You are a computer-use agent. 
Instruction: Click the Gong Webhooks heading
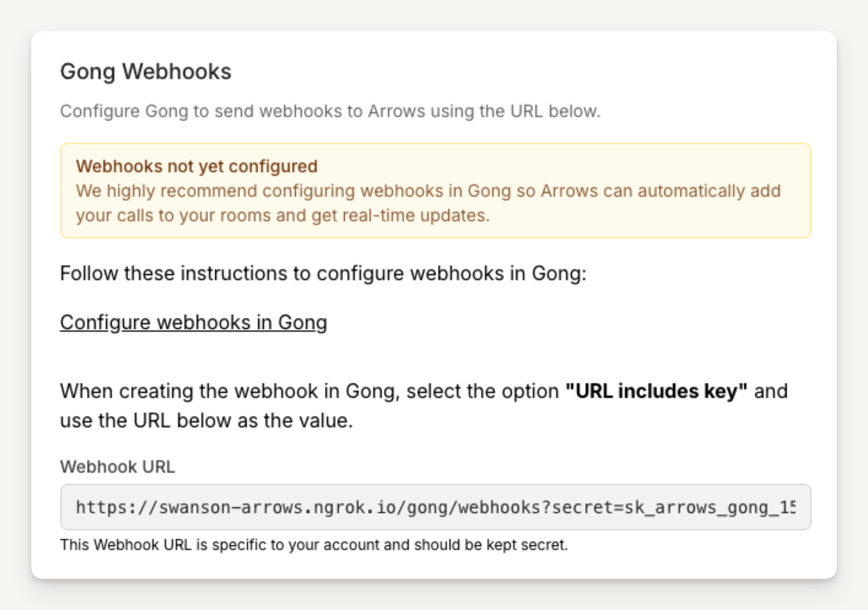[x=146, y=71]
